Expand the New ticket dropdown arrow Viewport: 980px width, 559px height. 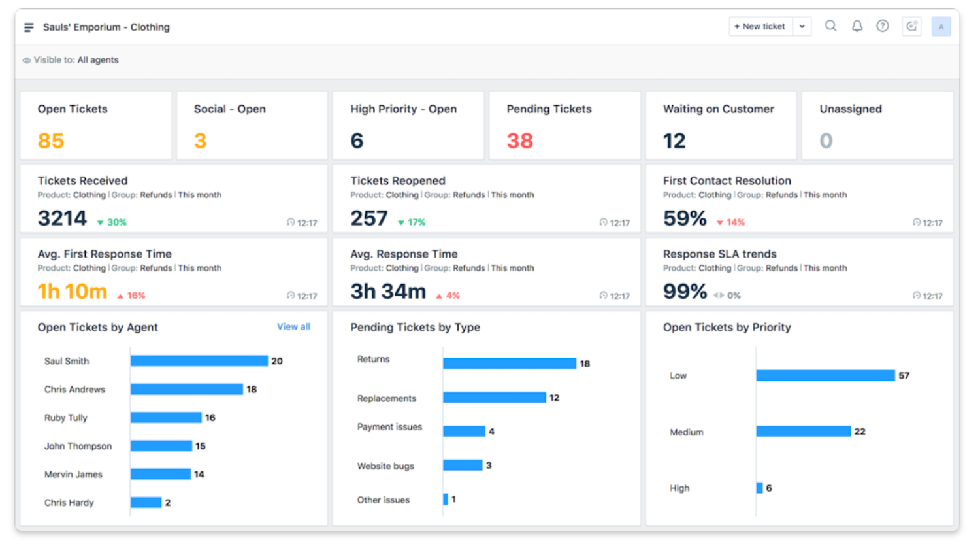click(802, 27)
